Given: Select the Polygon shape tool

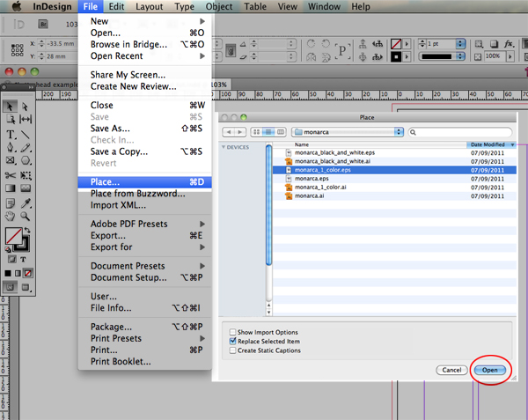Looking at the screenshot, I should tap(26, 160).
